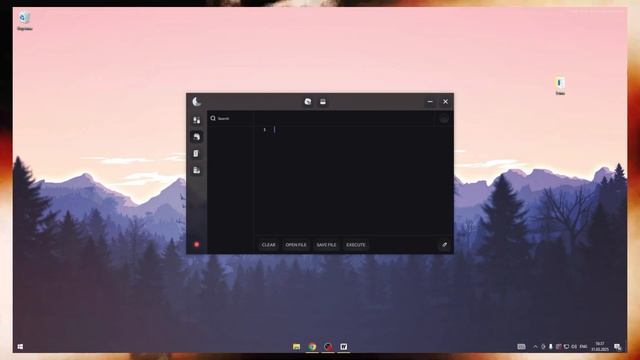This screenshot has height=360, width=640.
Task: Click the red circular icon at the sidebar bottom
Action: click(197, 244)
